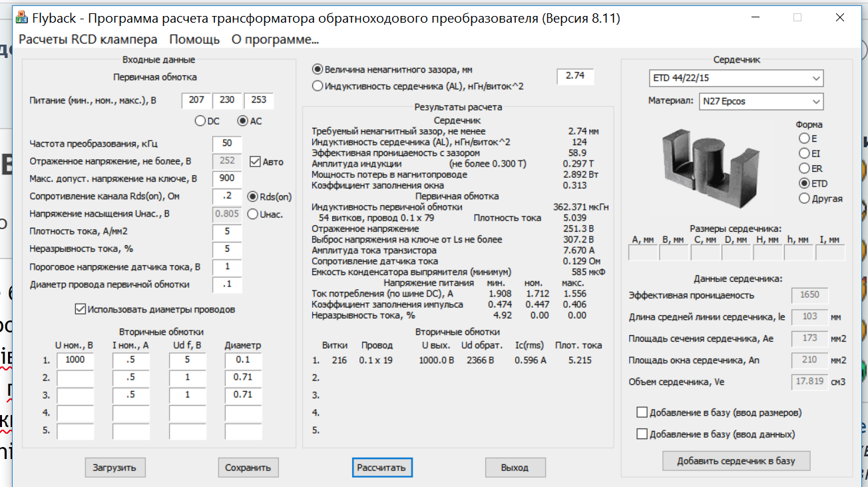Select the DC power supply option

200,121
